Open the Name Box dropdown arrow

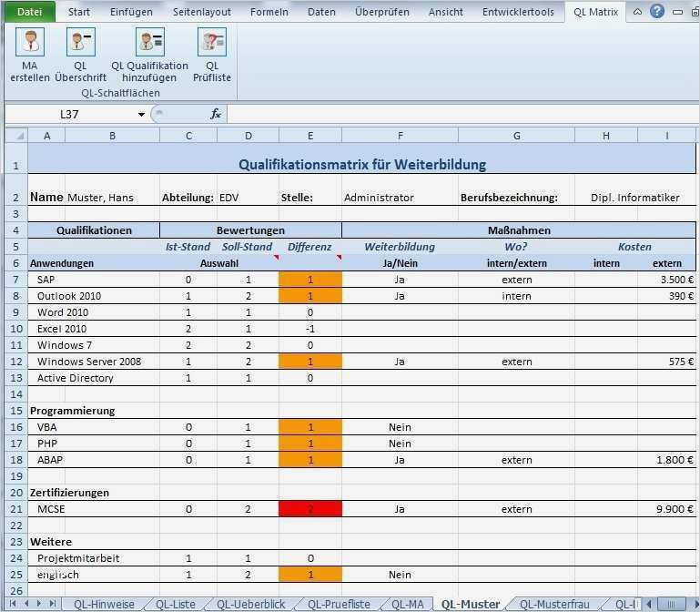pyautogui.click(x=141, y=115)
